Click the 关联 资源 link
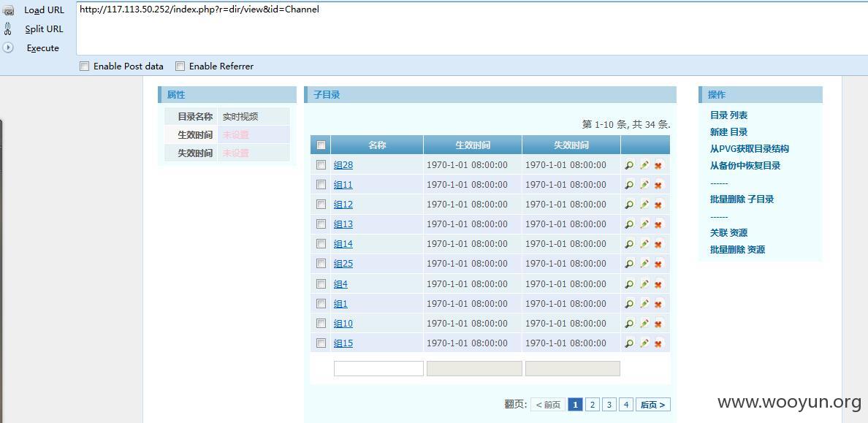Viewport: 868px width, 423px height. coord(728,232)
